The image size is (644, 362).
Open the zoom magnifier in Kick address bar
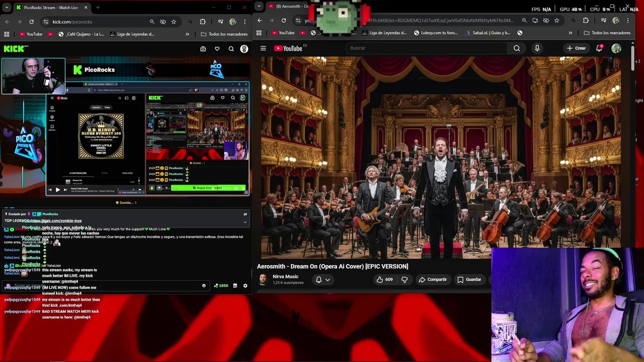pos(152,22)
